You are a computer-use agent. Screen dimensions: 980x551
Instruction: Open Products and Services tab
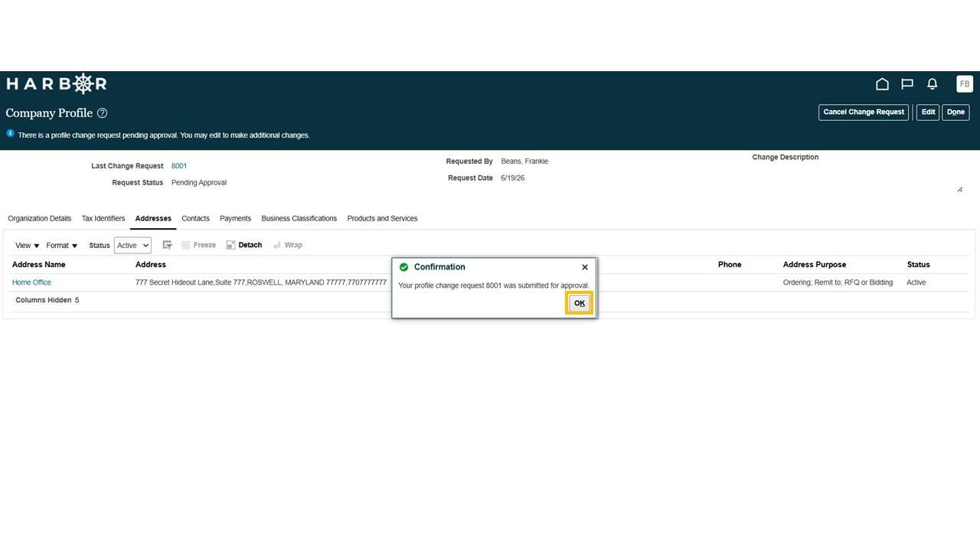382,219
